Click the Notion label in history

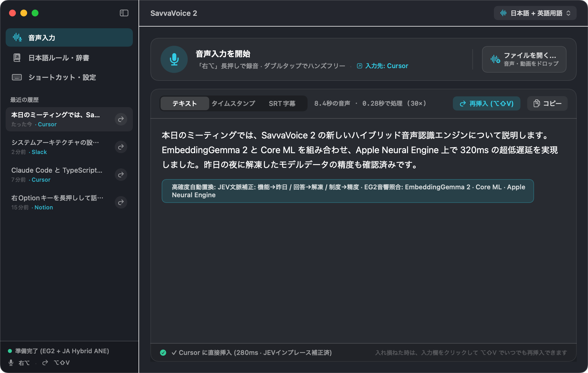(x=44, y=207)
